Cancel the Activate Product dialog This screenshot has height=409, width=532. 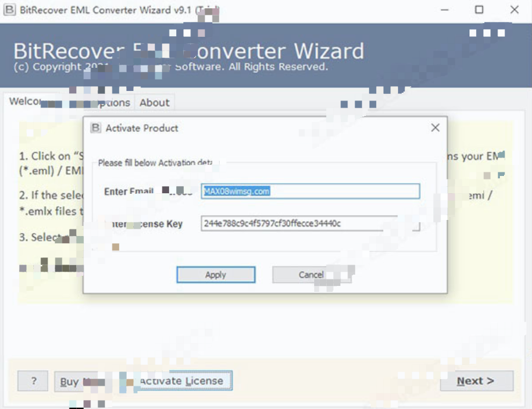click(311, 275)
